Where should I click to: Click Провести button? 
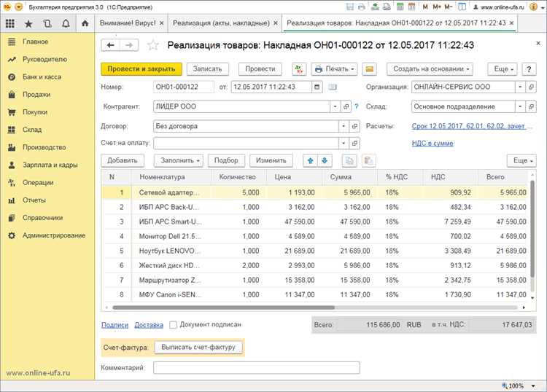coord(260,69)
